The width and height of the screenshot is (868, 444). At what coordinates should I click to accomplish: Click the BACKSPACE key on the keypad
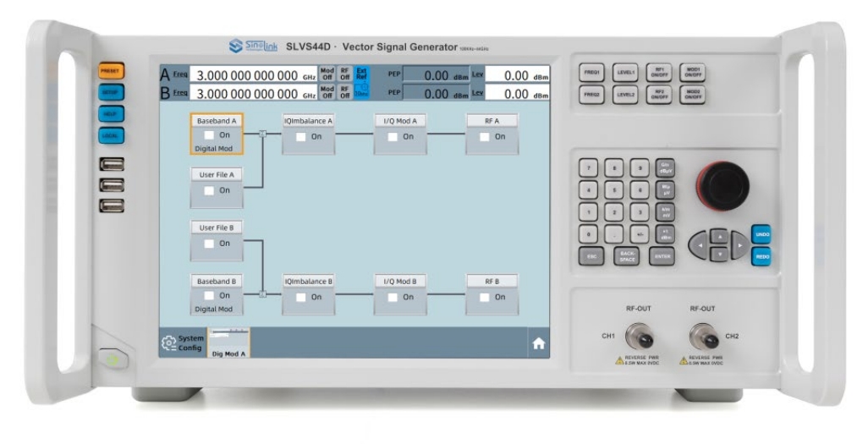click(627, 256)
